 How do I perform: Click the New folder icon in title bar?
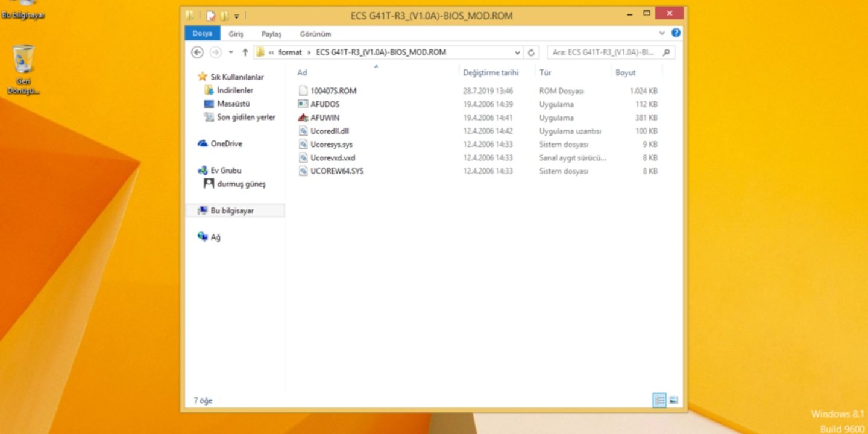[x=224, y=16]
